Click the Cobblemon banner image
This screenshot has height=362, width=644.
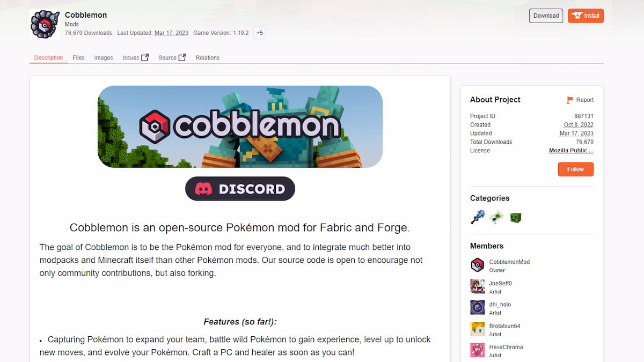(x=240, y=126)
